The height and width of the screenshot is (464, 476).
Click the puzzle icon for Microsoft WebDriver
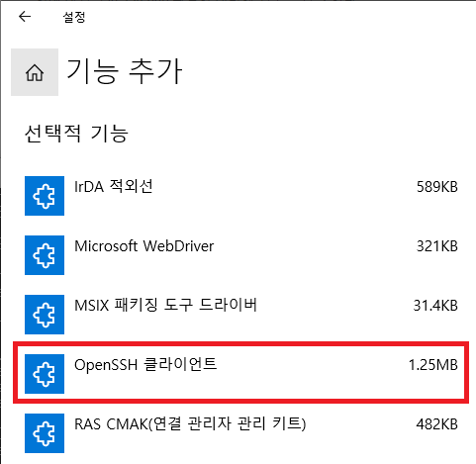click(45, 255)
